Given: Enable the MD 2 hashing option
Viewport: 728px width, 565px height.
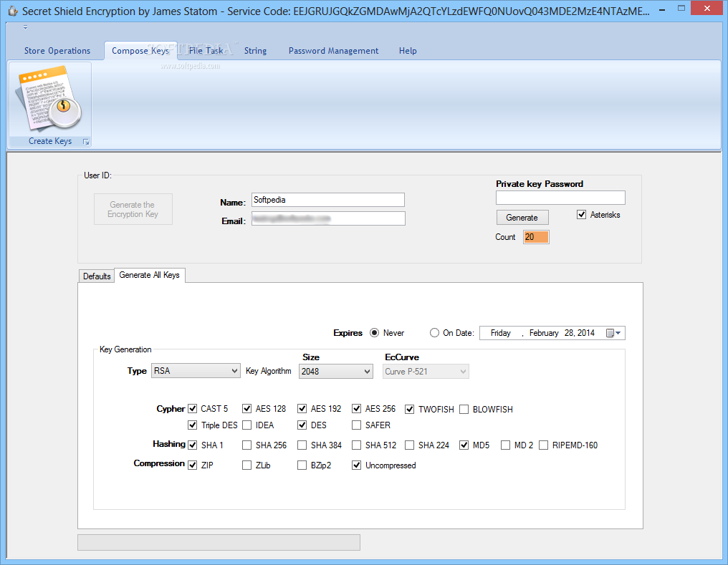Looking at the screenshot, I should [x=505, y=445].
